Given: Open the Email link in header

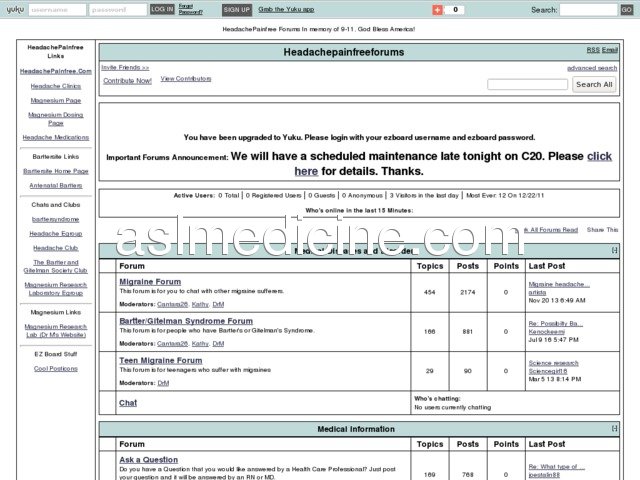Looking at the screenshot, I should click(x=610, y=50).
